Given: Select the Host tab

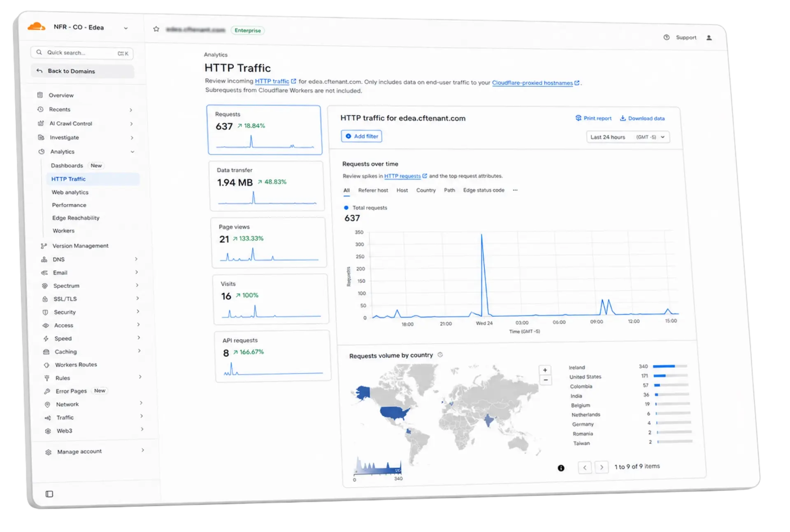Looking at the screenshot, I should (402, 190).
